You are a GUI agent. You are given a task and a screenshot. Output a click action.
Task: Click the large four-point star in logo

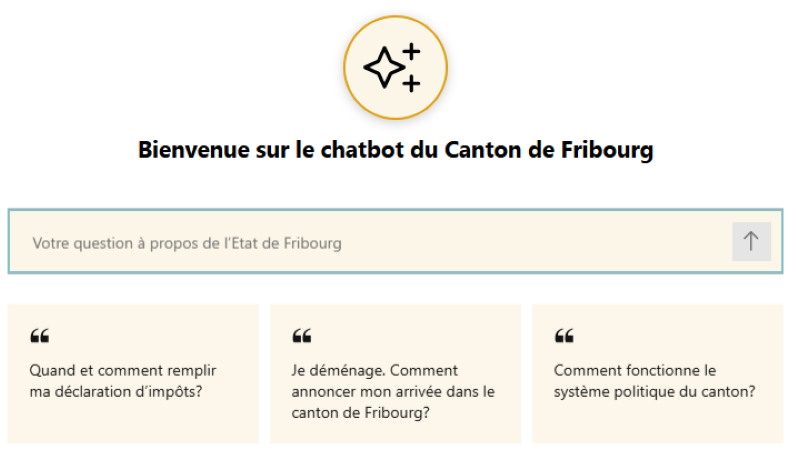point(384,67)
